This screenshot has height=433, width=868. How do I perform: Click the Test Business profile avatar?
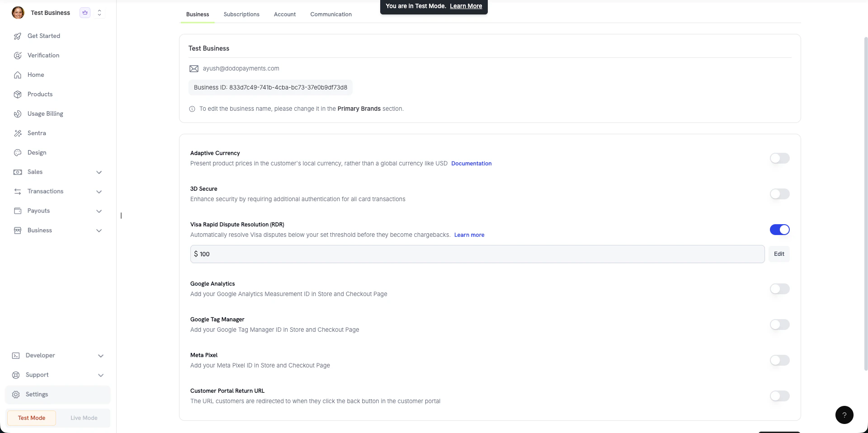click(18, 13)
